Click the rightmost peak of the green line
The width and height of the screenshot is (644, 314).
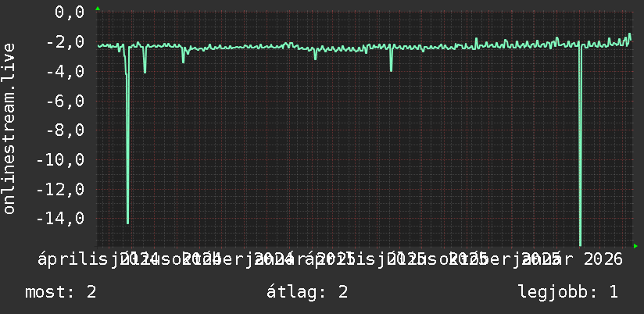[630, 34]
